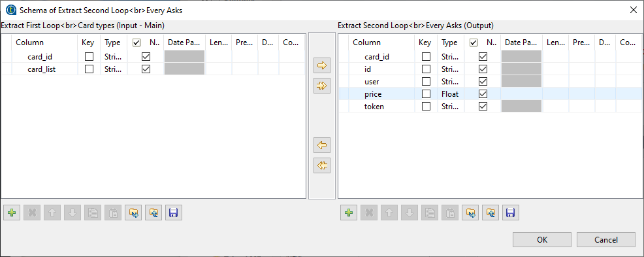The width and height of the screenshot is (644, 257).
Task: Cancel the schema dialog
Action: 606,240
